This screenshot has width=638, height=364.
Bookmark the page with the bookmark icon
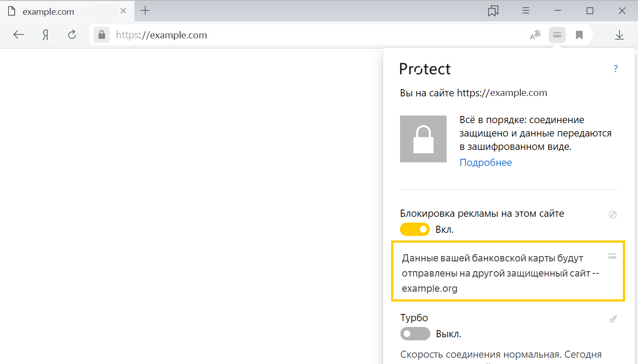(x=579, y=35)
